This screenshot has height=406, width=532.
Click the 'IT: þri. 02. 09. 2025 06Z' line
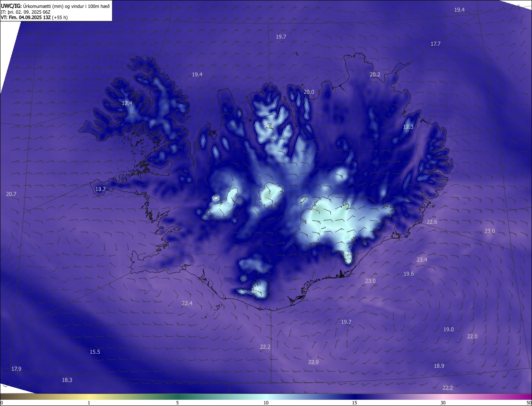coord(26,12)
